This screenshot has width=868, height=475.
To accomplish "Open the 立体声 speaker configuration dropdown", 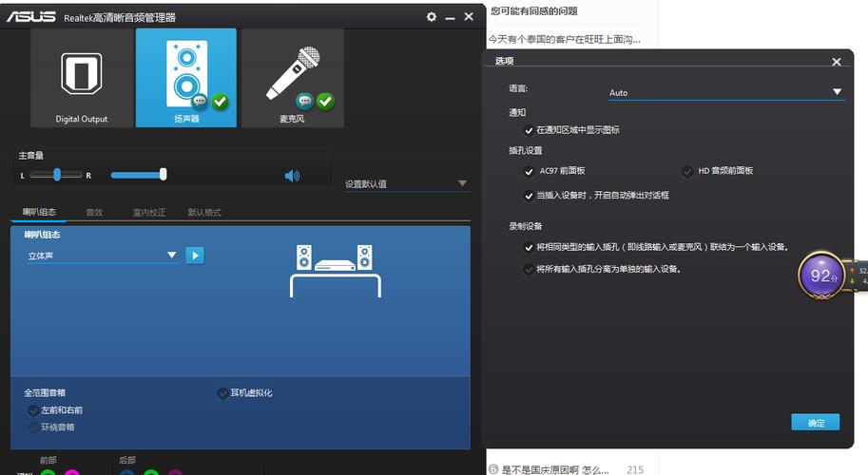I will [103, 256].
